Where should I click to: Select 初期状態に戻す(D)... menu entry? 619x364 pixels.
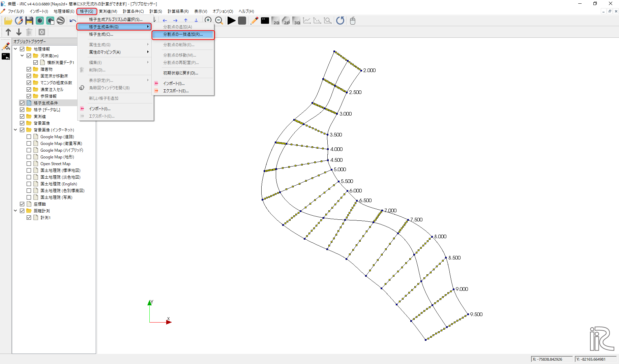(x=183, y=73)
